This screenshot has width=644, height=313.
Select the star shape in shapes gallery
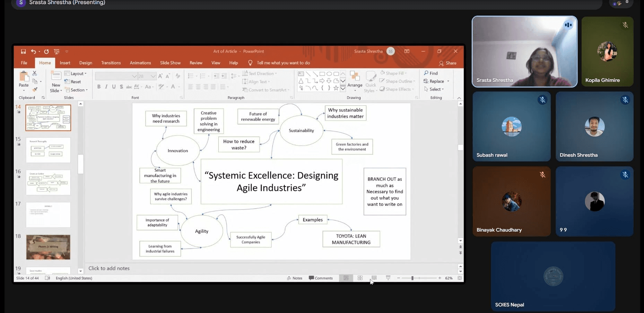click(336, 88)
